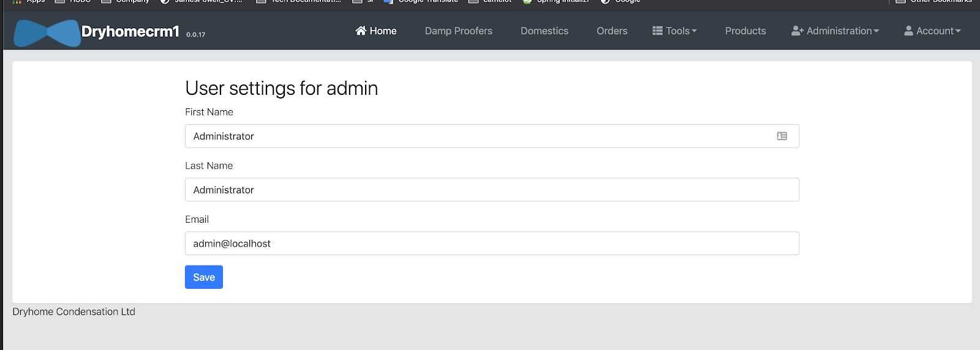Open the Products page
The image size is (980, 350).
[x=745, y=31]
